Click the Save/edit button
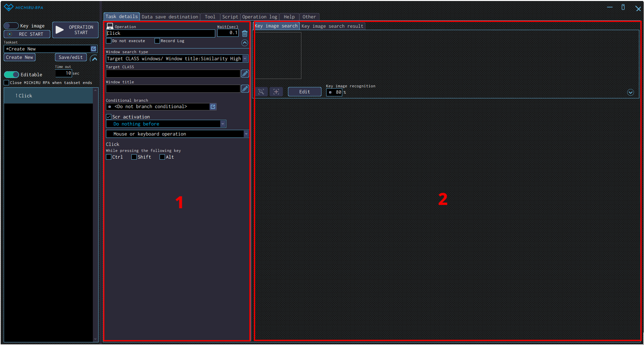 (71, 57)
